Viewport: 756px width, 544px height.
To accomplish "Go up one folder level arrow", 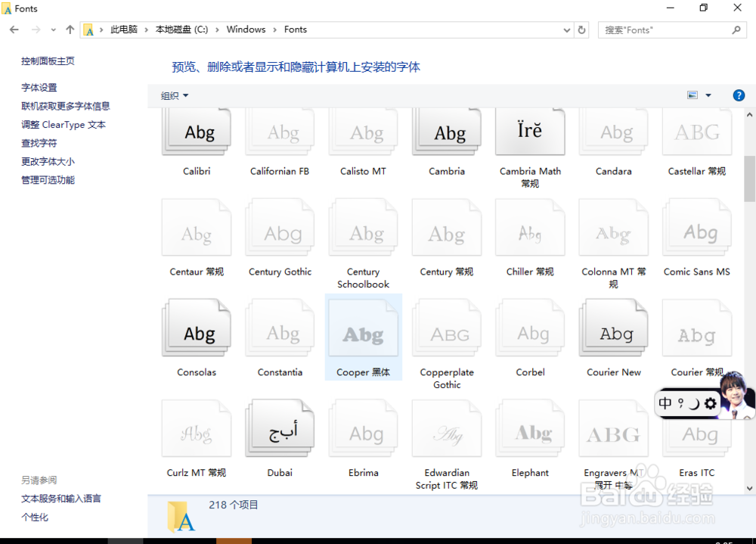I will (x=70, y=30).
